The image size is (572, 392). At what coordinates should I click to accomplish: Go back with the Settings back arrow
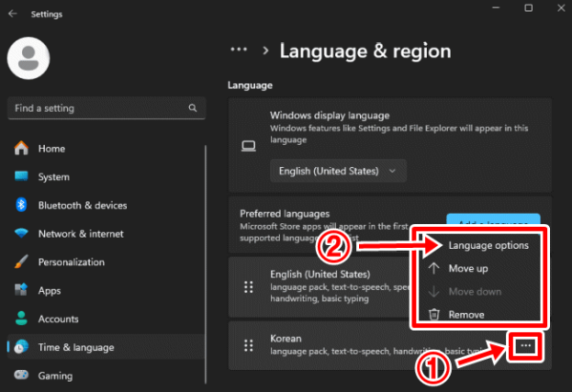(12, 14)
